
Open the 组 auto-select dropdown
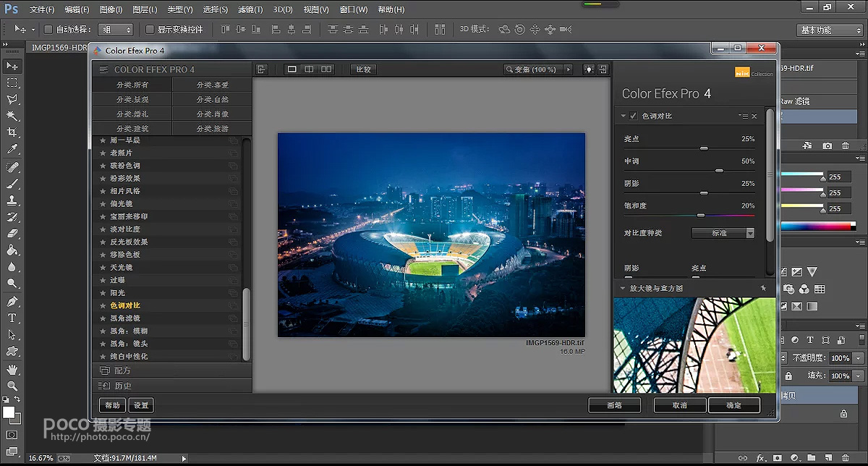(117, 30)
